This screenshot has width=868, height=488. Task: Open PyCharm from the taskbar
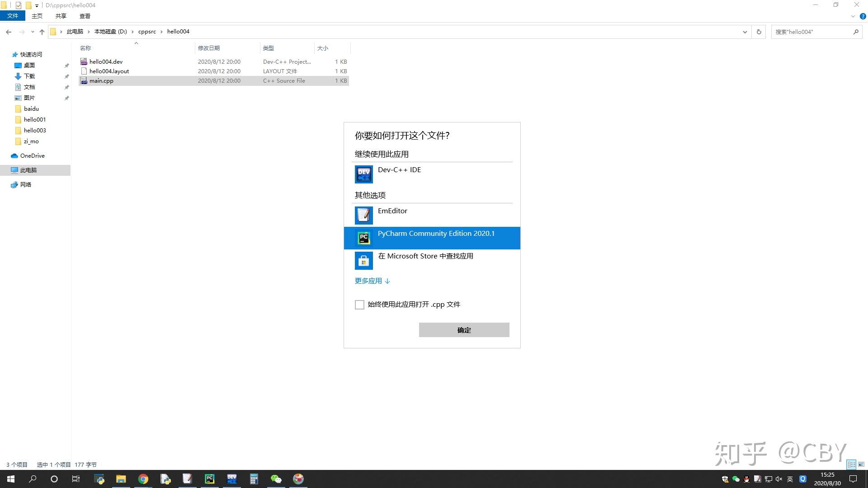coord(209,479)
